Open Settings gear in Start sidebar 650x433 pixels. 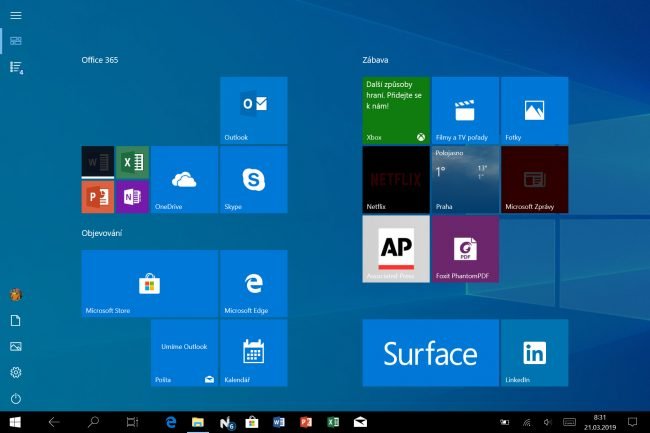[16, 373]
